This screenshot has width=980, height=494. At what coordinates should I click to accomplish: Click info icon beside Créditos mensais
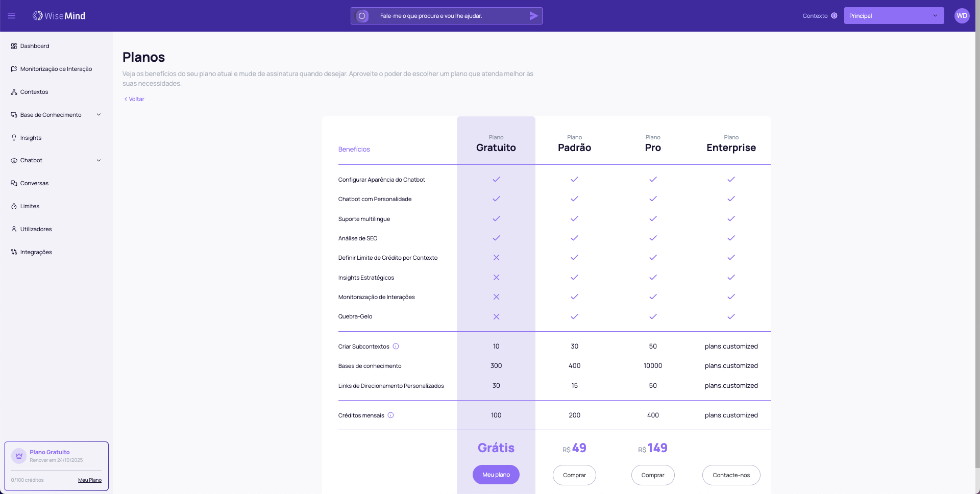click(x=390, y=415)
